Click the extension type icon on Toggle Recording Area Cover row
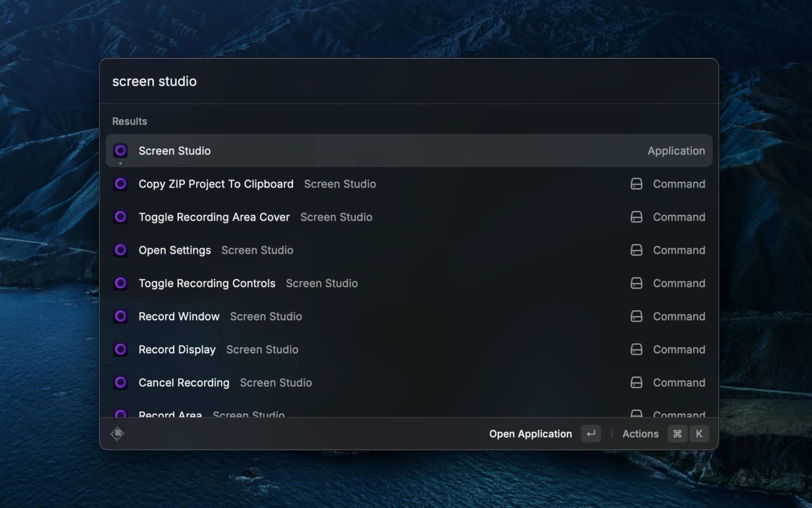This screenshot has height=508, width=812. click(636, 217)
